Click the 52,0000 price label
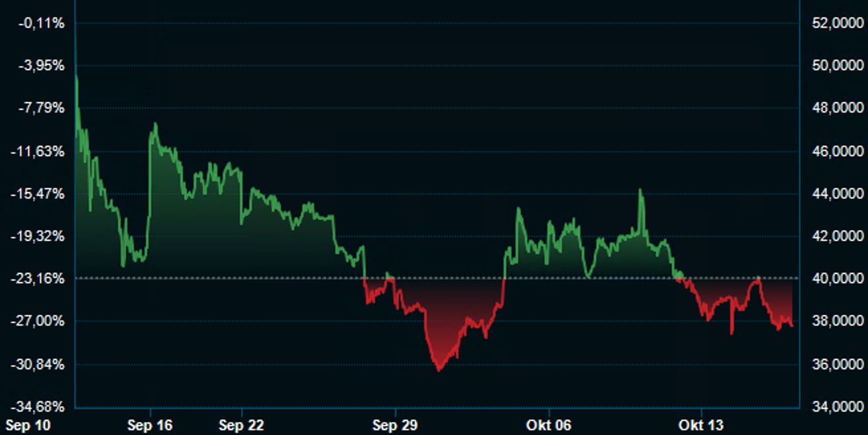 tap(838, 24)
